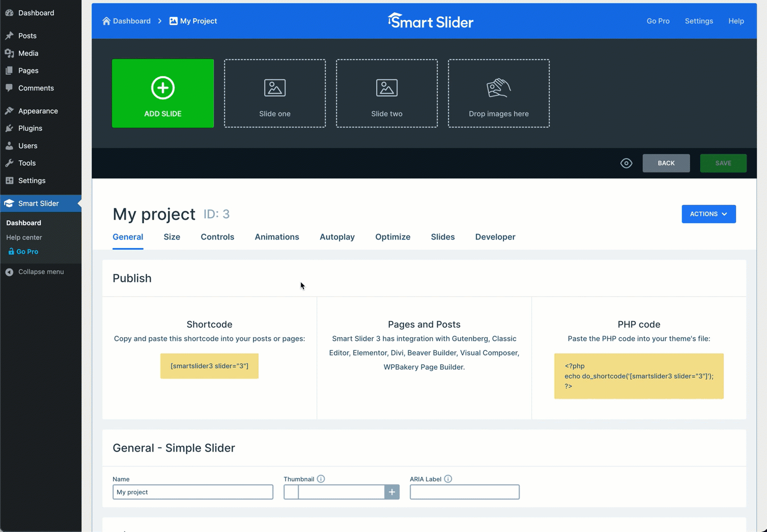Go to the Developer tab

[495, 237]
